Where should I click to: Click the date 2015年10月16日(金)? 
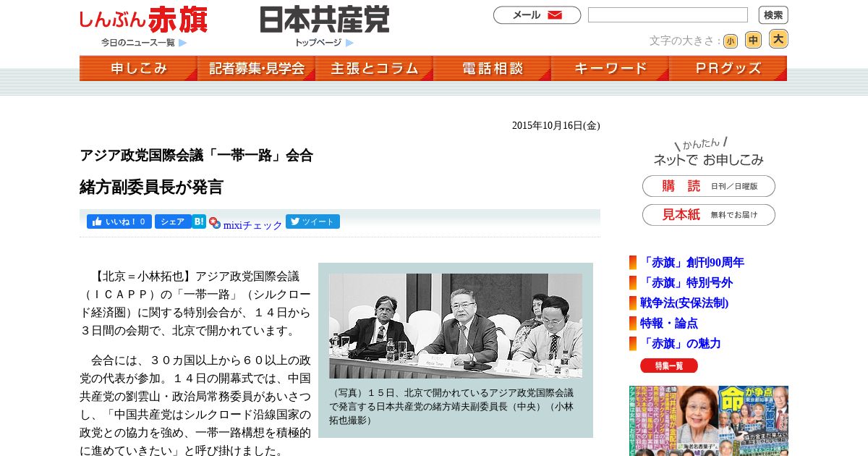(x=556, y=125)
